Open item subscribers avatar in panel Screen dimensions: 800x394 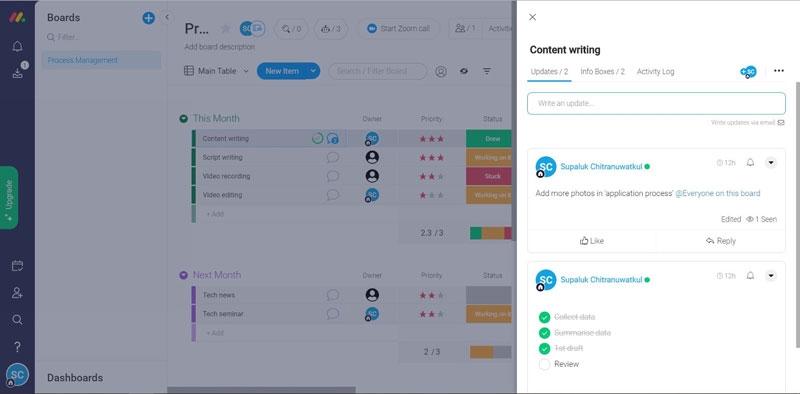pos(748,72)
